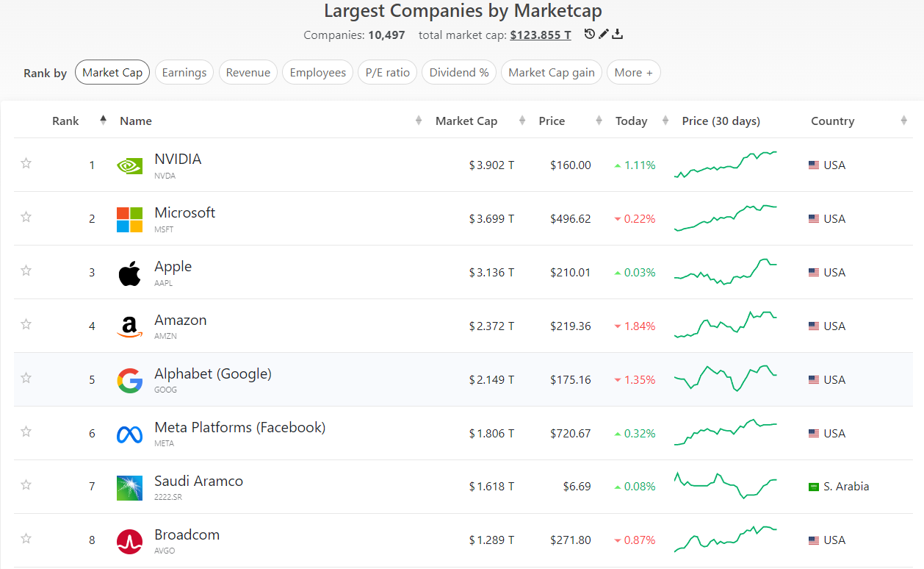Open the More + ranking options

point(633,73)
